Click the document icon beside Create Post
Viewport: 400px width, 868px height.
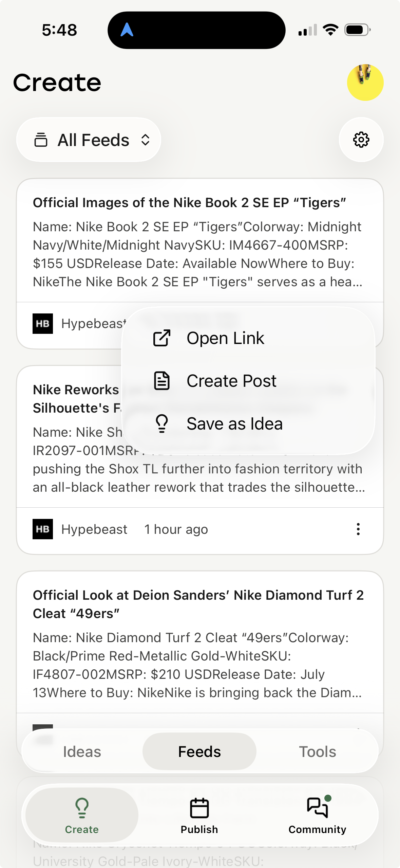(162, 381)
